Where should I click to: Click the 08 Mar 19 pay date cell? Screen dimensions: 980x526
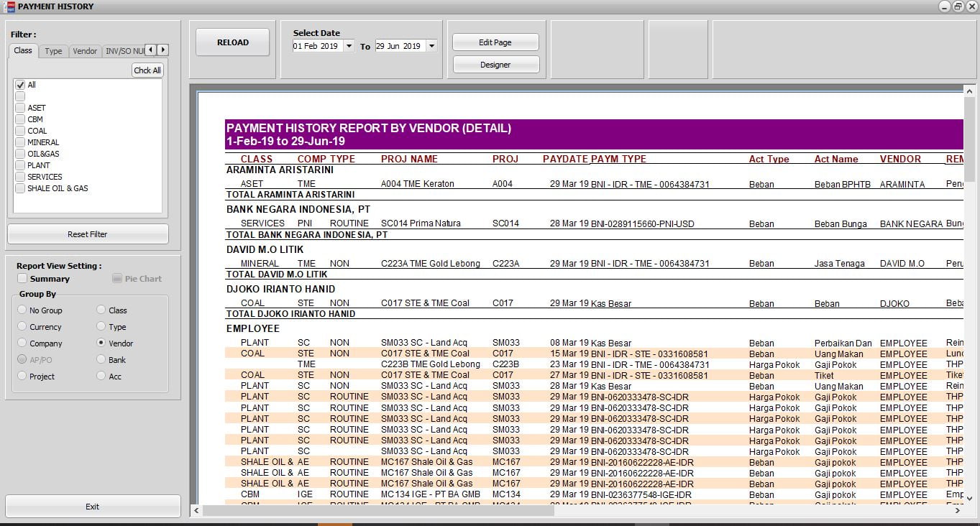(x=569, y=343)
